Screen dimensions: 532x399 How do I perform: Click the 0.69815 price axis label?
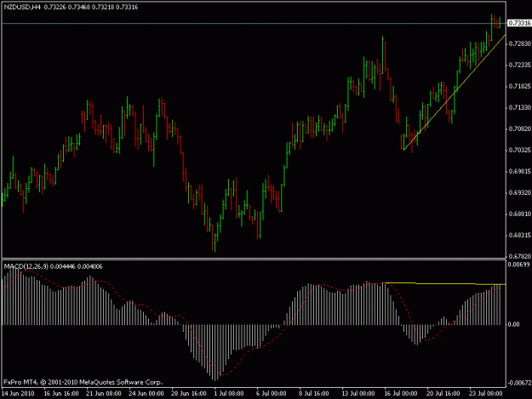[519, 172]
